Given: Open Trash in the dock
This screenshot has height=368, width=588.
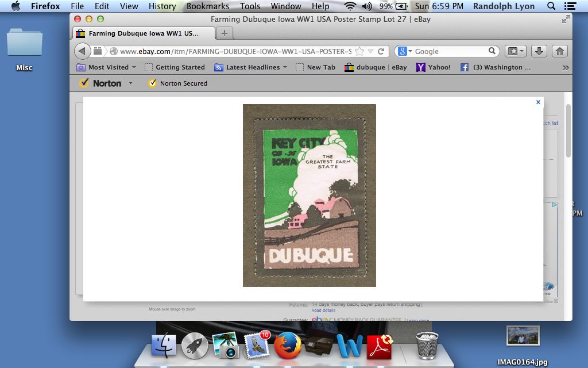Looking at the screenshot, I should 427,346.
